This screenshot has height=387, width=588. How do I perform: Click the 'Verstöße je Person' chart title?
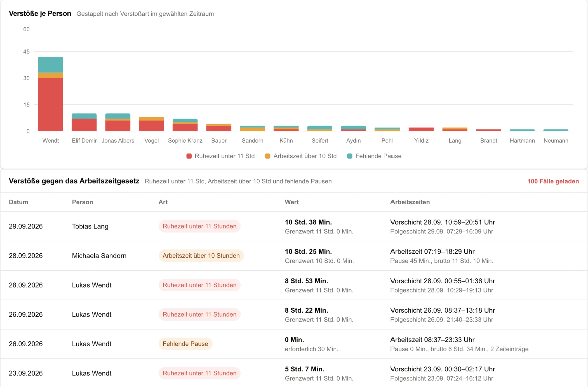click(40, 13)
